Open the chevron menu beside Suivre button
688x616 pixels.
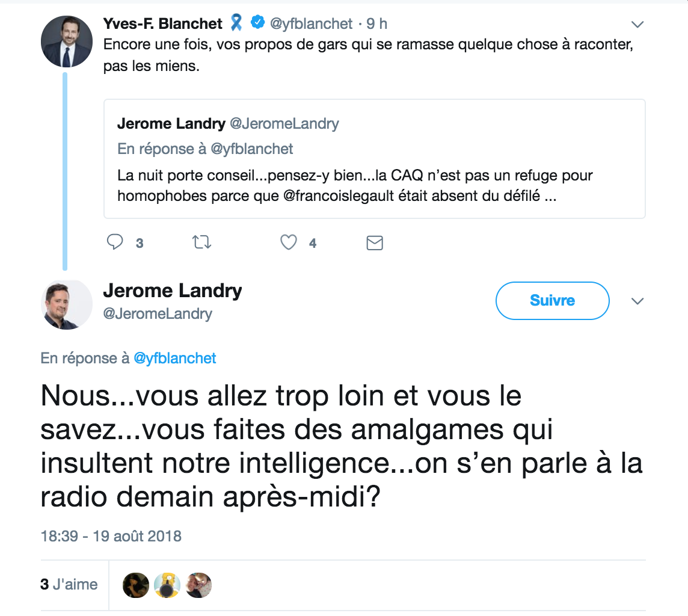(637, 301)
